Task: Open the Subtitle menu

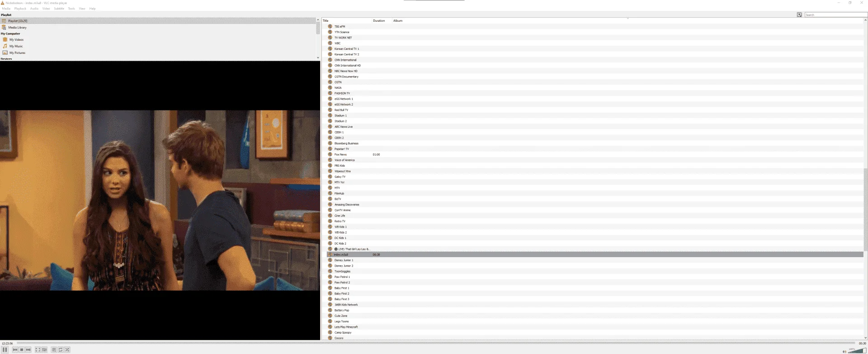Action: pyautogui.click(x=59, y=9)
